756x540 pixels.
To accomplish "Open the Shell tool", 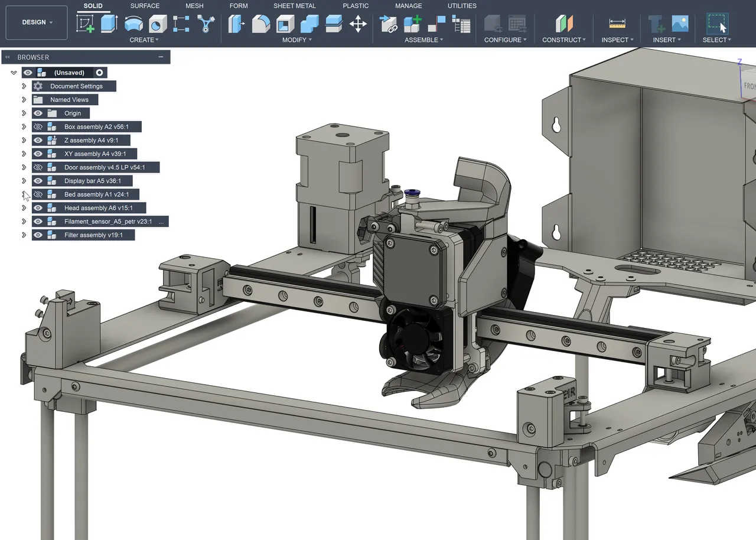I will pyautogui.click(x=285, y=24).
